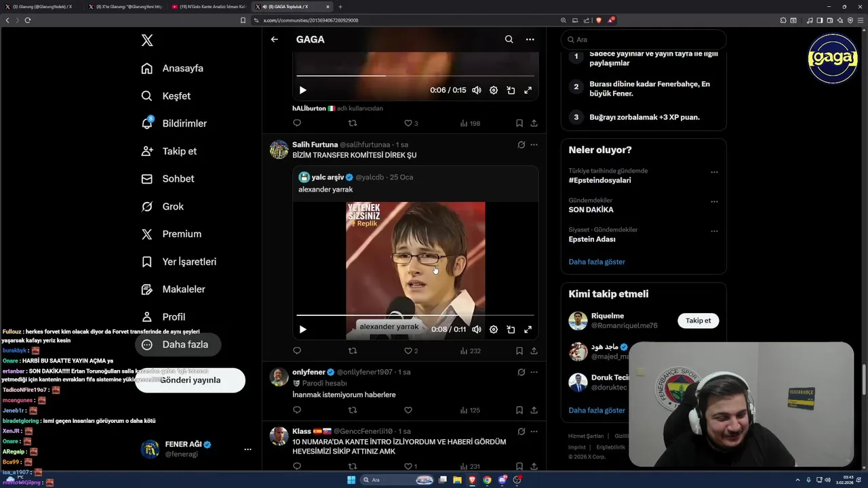Screen dimensions: 868x488
Task: Click the browser address bar
Action: pyautogui.click(x=407, y=20)
